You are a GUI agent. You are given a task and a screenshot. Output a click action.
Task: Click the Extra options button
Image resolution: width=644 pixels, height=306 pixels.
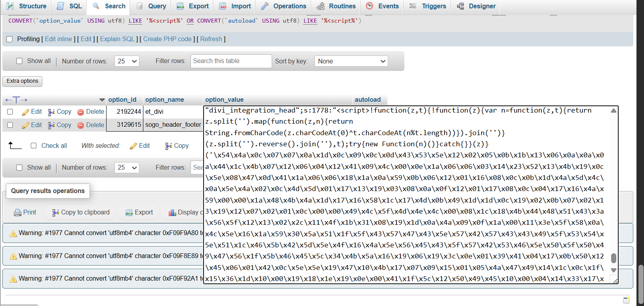23,81
